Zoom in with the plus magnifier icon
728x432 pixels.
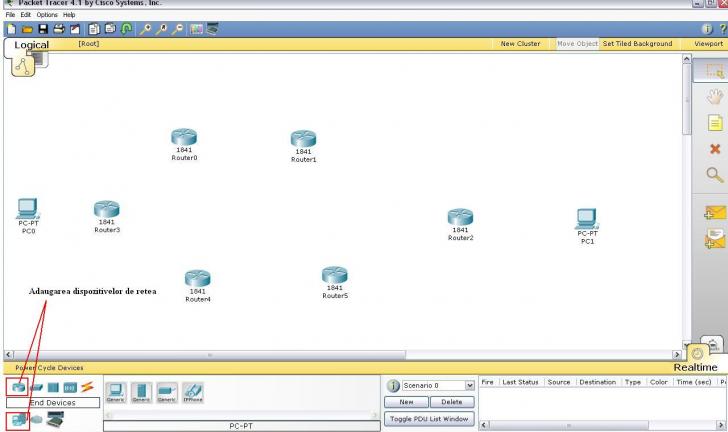(x=145, y=29)
